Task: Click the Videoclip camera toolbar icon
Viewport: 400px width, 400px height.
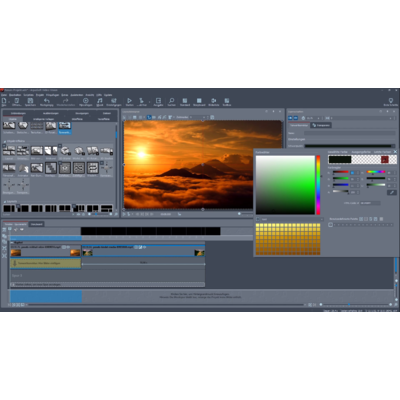Action: (x=214, y=101)
